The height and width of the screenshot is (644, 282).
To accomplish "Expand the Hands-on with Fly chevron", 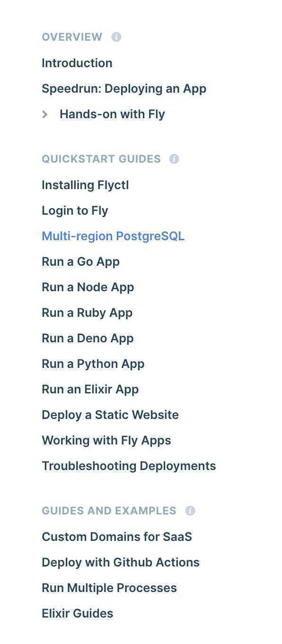I will click(x=45, y=114).
